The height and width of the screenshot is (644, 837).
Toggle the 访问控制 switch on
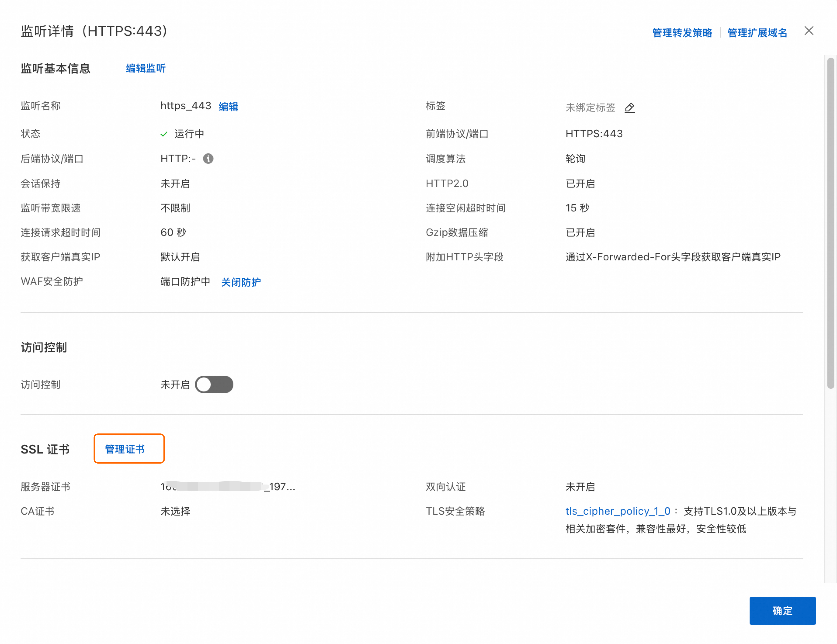(x=214, y=384)
